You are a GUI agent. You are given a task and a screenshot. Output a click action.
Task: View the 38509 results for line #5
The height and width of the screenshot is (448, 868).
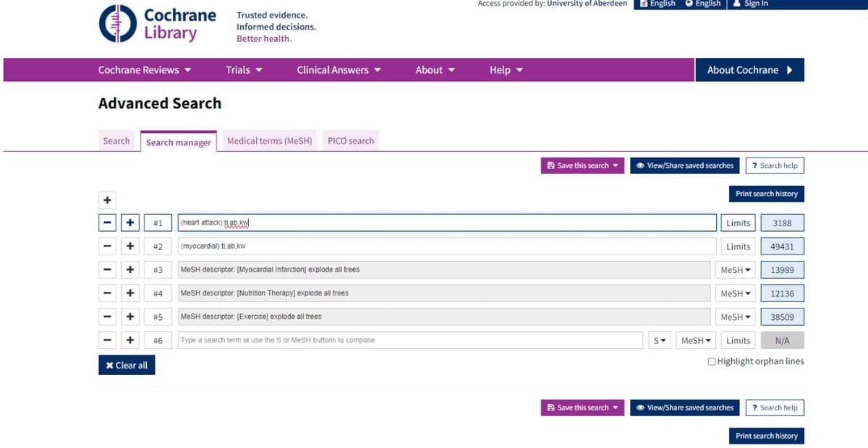coord(782,316)
